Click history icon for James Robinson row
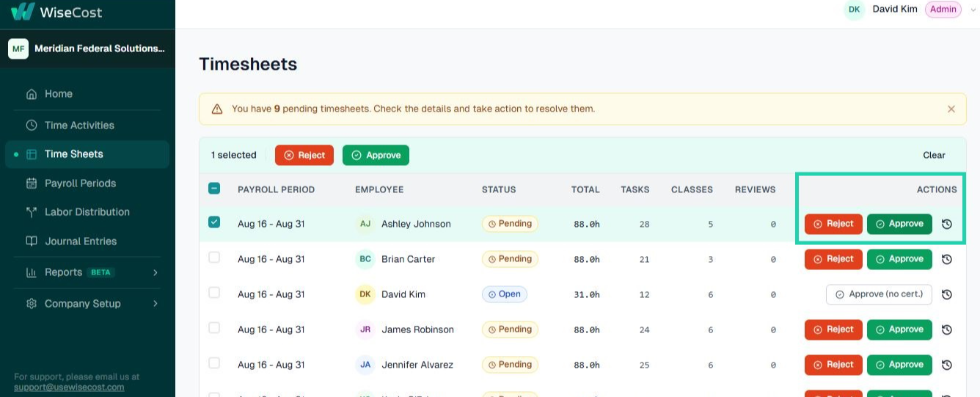This screenshot has width=980, height=397. [947, 329]
